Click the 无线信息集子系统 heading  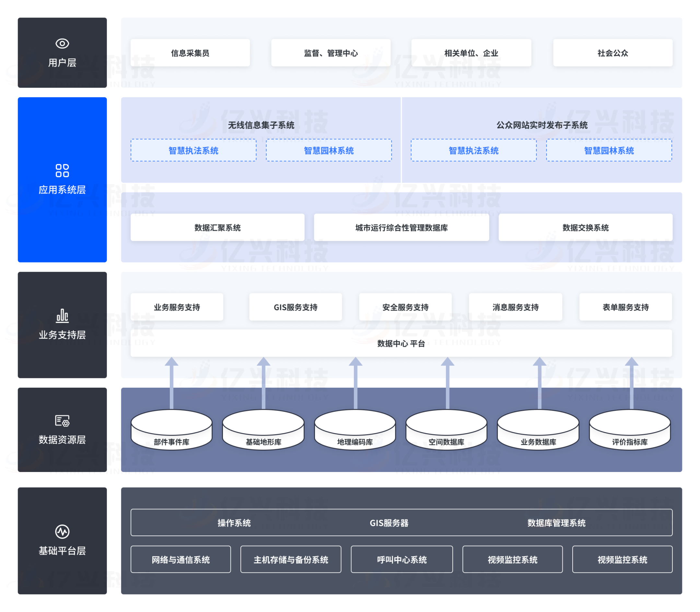(261, 125)
